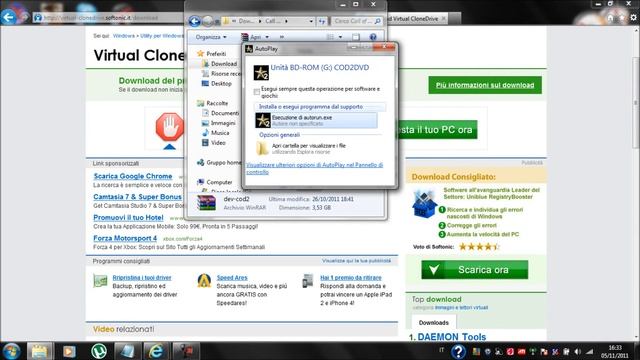Open 'Hai 1 premio da ritirare' link
The height and width of the screenshot is (360, 640).
coord(351,278)
